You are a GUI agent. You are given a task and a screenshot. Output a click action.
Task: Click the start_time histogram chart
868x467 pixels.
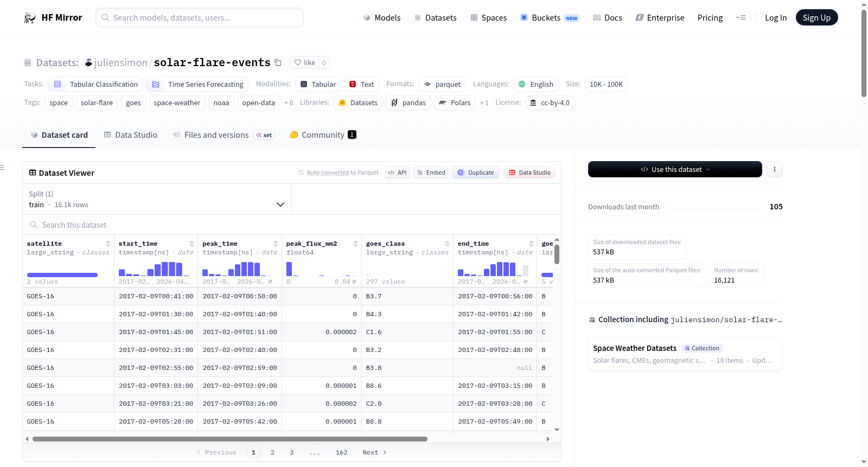[154, 269]
